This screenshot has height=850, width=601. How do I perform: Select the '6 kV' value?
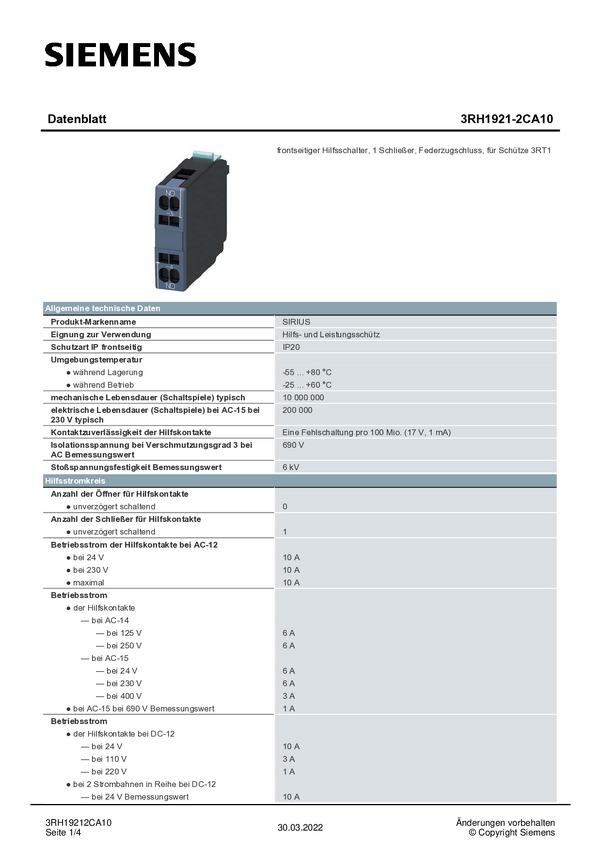[290, 467]
